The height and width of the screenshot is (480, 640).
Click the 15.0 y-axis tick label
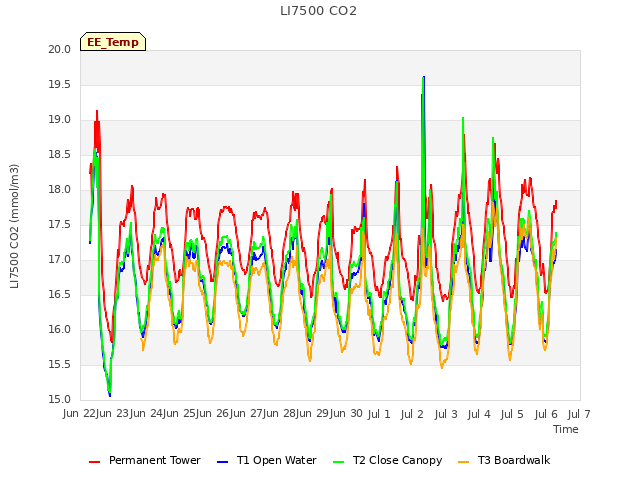60,400
